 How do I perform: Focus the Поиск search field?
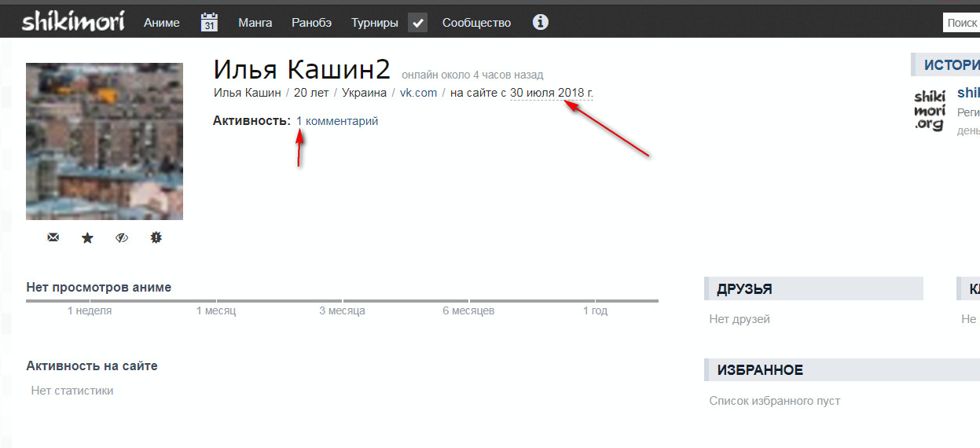click(x=961, y=23)
